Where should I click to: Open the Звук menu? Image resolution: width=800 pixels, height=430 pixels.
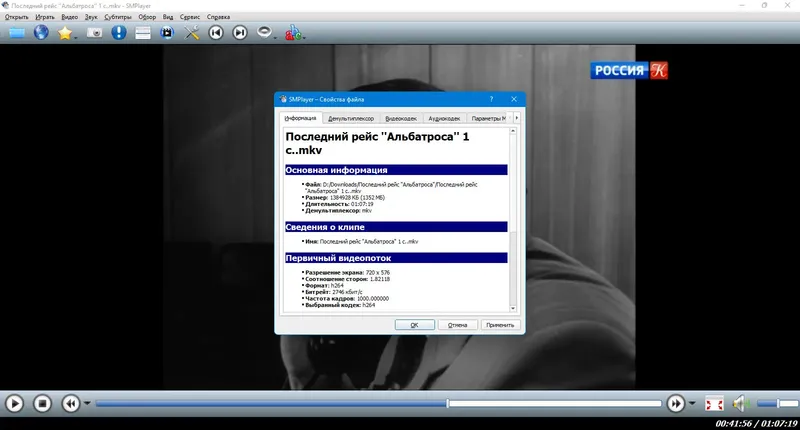91,17
